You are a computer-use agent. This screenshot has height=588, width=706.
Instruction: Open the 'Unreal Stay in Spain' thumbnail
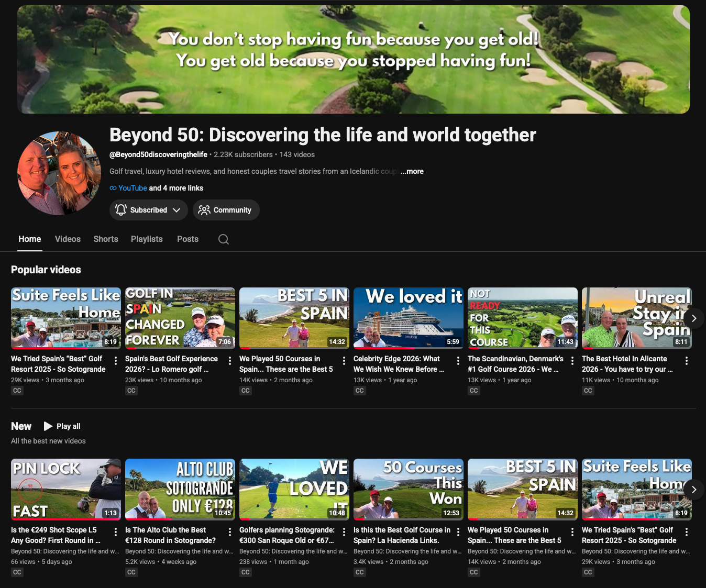[637, 318]
